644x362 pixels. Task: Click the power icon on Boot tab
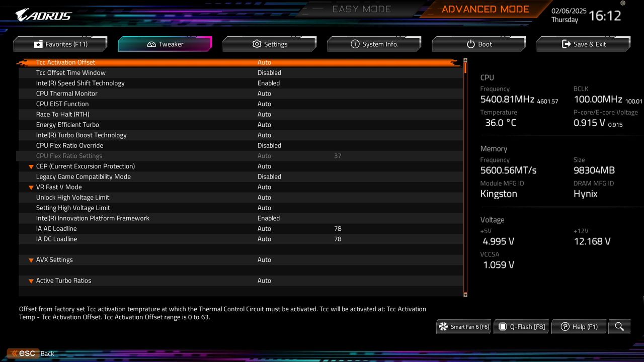point(471,44)
